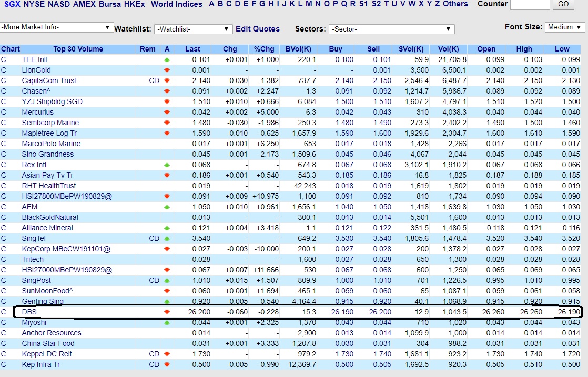Open the BlackGoldNatural counter link

coord(50,217)
